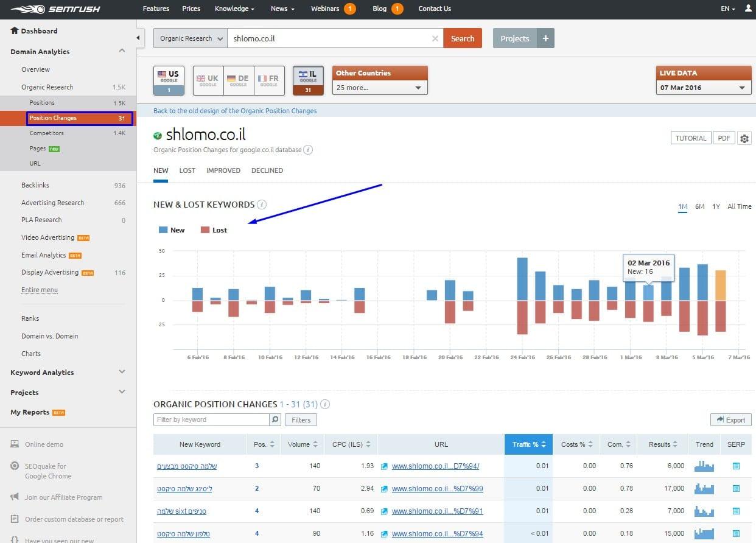This screenshot has width=756, height=543.
Task: Go back to old design link
Action: point(235,111)
